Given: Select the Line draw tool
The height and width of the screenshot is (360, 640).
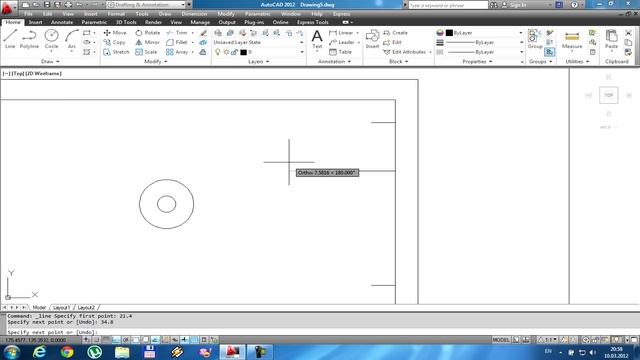Looking at the screenshot, I should pos(10,39).
